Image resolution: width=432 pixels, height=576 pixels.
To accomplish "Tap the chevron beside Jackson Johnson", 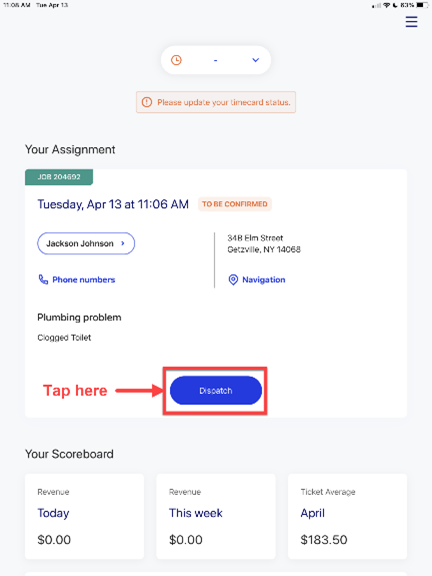I will coord(123,243).
